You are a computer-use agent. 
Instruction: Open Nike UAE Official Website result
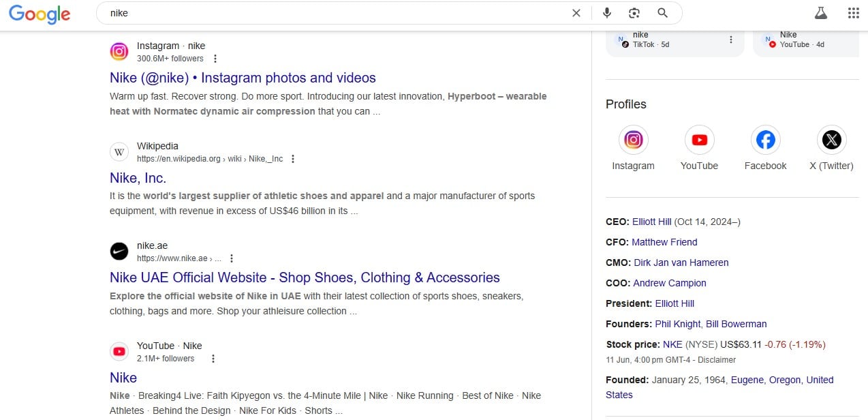(305, 277)
